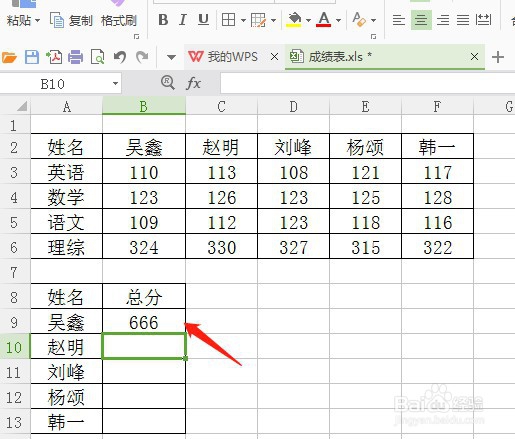This screenshot has width=515, height=439.
Task: Open font settings dialog launcher
Action: [x=373, y=36]
